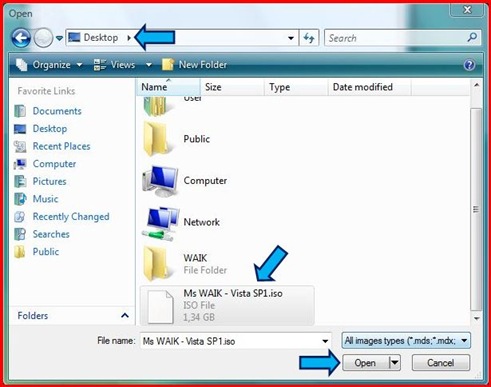Viewport: 491px width, 387px height.
Task: Go to Recent Places favorite link
Action: pyautogui.click(x=61, y=146)
